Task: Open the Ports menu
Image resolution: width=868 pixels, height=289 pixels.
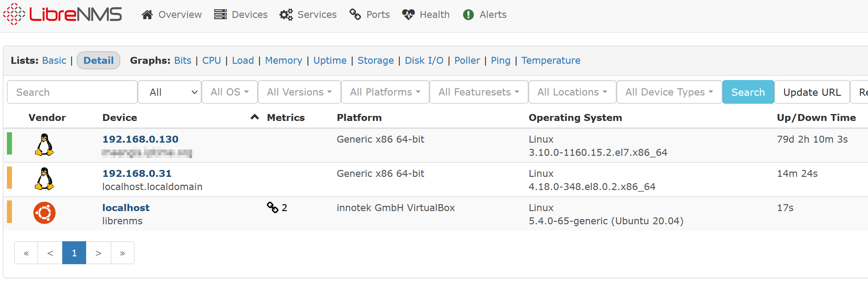Action: click(x=369, y=14)
